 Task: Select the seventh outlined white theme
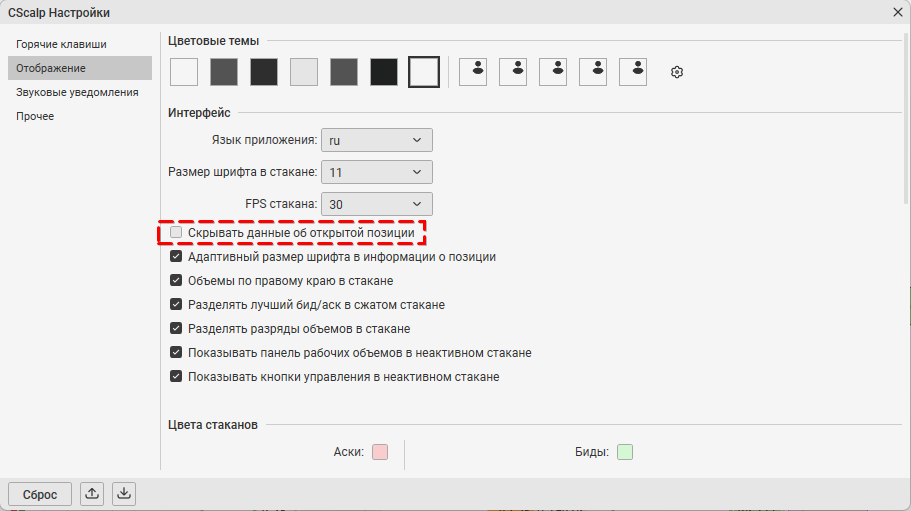424,72
